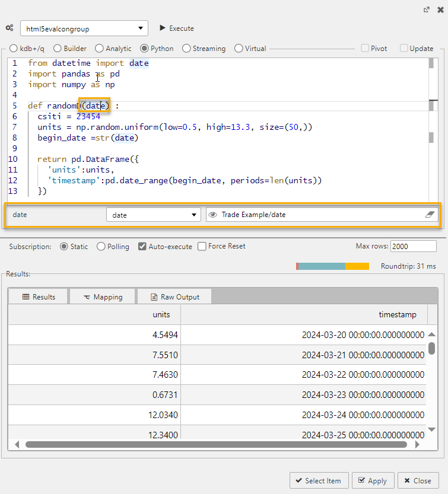Click the eraser icon to clear view state
Viewport: 448px width, 494px height.
(430, 215)
